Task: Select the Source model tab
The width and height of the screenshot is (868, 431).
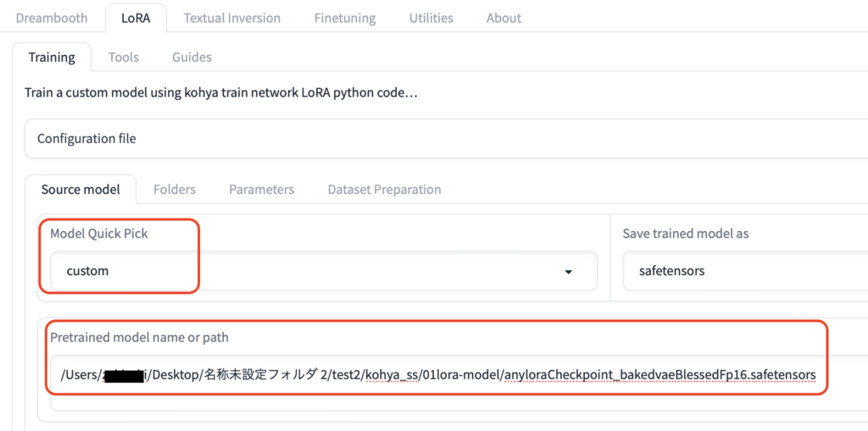Action: coord(81,189)
